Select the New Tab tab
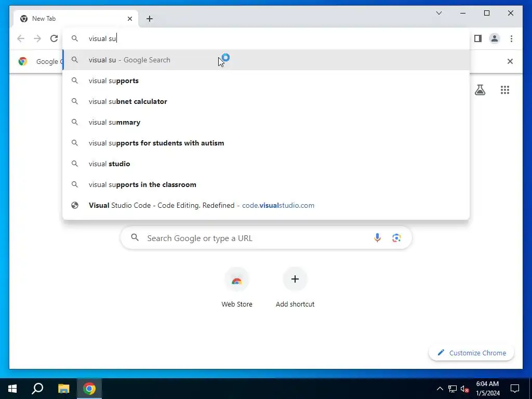 point(75,19)
